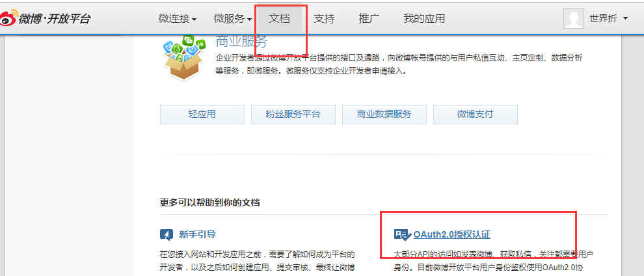
Task: Click the Weibo eye logo icon
Action: pyautogui.click(x=8, y=18)
